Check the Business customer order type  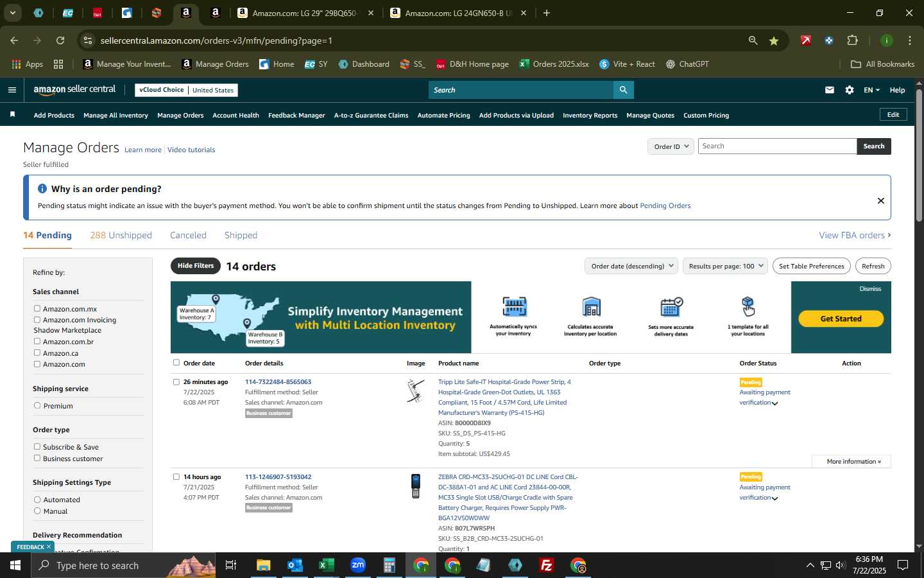pyautogui.click(x=37, y=458)
